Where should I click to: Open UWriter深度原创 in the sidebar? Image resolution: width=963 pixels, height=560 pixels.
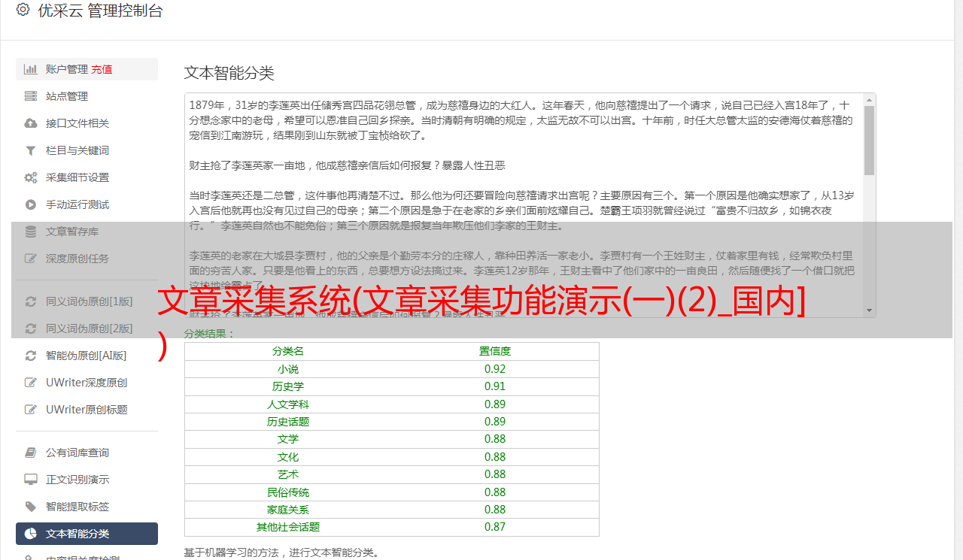tap(86, 383)
